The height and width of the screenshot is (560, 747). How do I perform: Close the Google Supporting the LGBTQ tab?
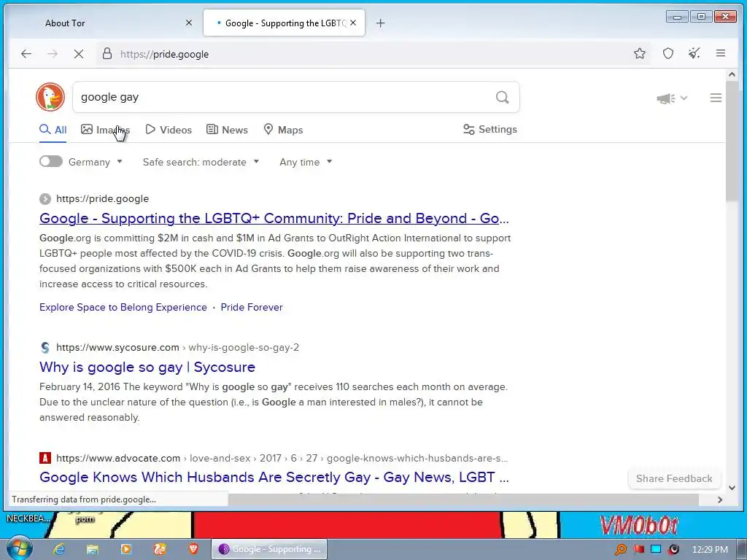[x=353, y=23]
